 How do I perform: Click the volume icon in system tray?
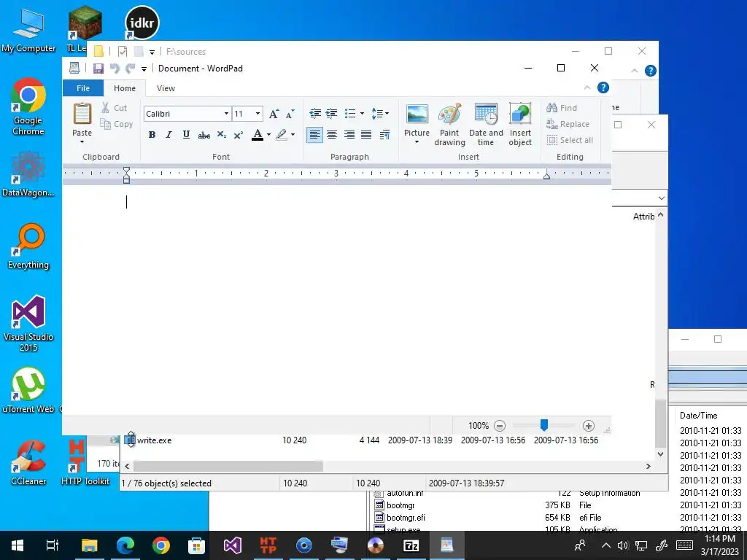pos(623,545)
